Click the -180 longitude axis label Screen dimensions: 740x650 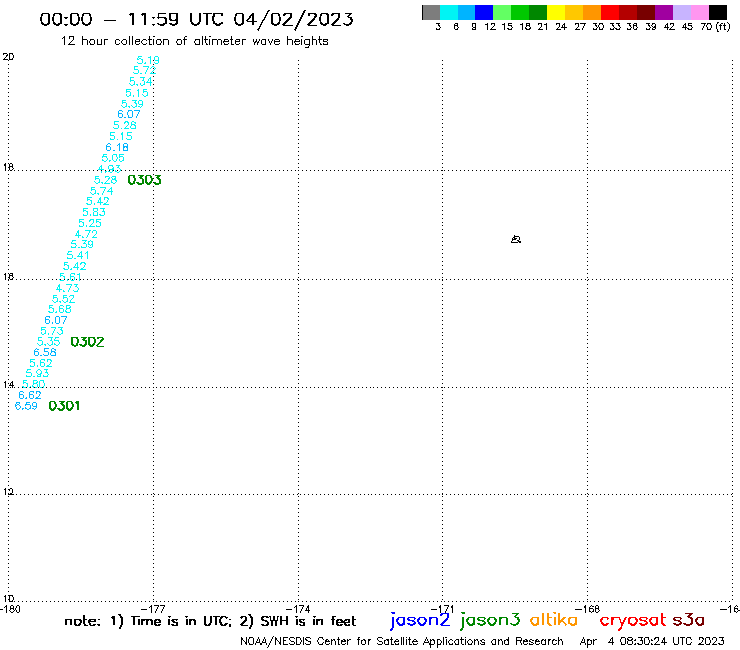point(10,609)
